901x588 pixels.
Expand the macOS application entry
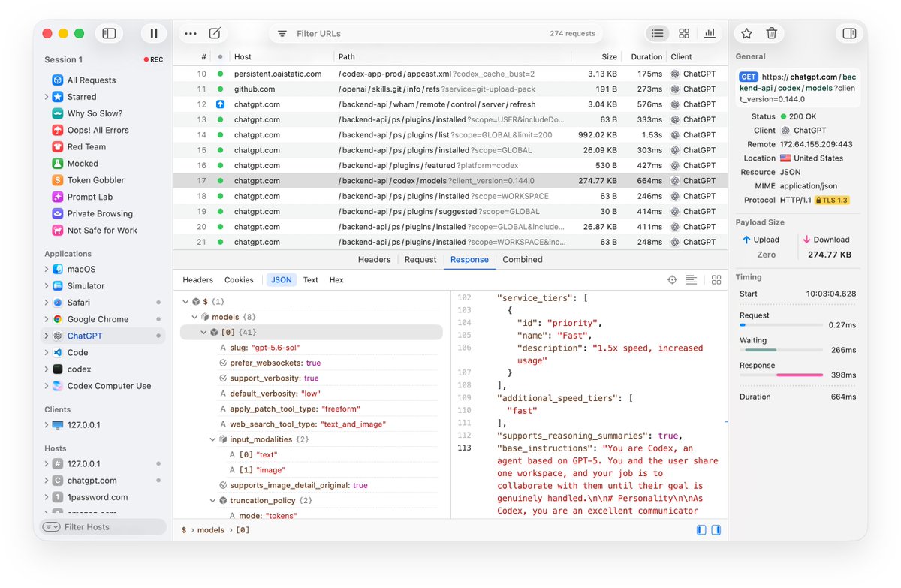[47, 269]
